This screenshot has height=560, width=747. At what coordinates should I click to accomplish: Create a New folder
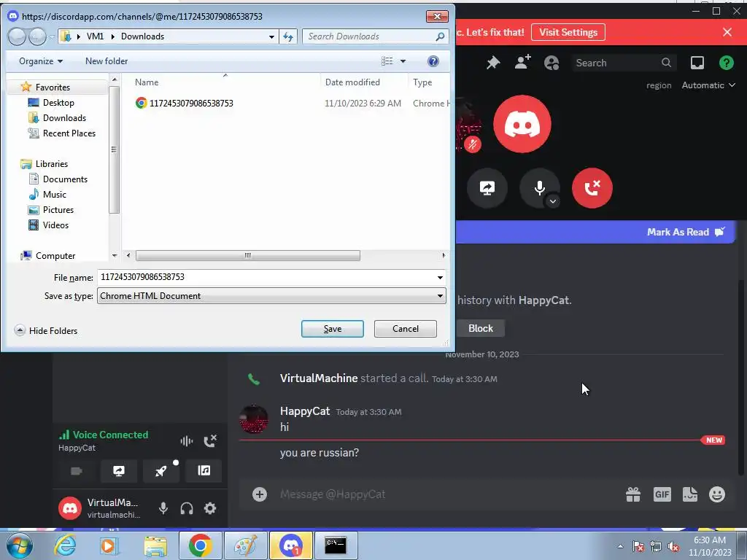(107, 61)
